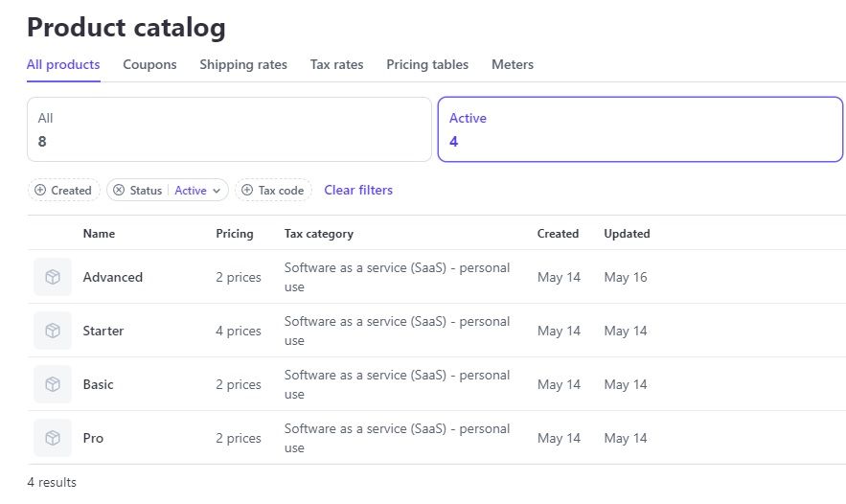This screenshot has height=504, width=846.
Task: Click the plus icon on Created filter
Action: pyautogui.click(x=40, y=191)
